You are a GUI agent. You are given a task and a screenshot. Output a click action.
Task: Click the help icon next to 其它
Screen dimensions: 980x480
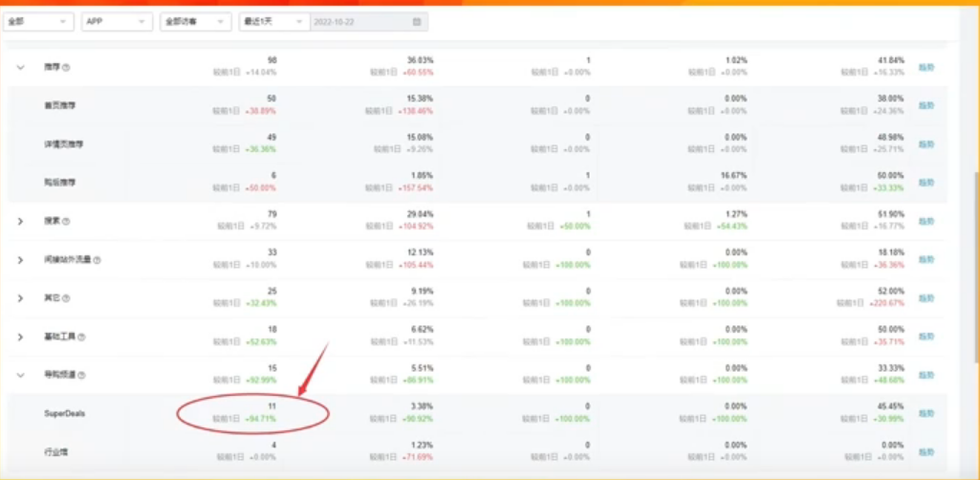(66, 298)
